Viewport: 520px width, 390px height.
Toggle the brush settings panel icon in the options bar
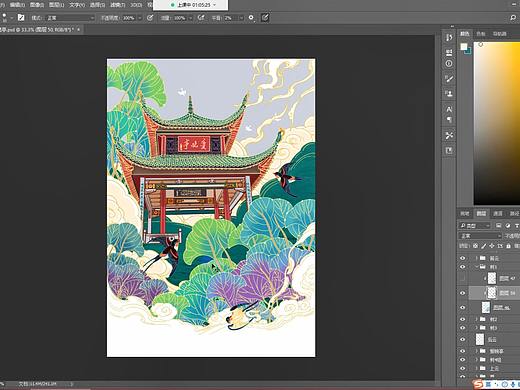tap(21, 17)
